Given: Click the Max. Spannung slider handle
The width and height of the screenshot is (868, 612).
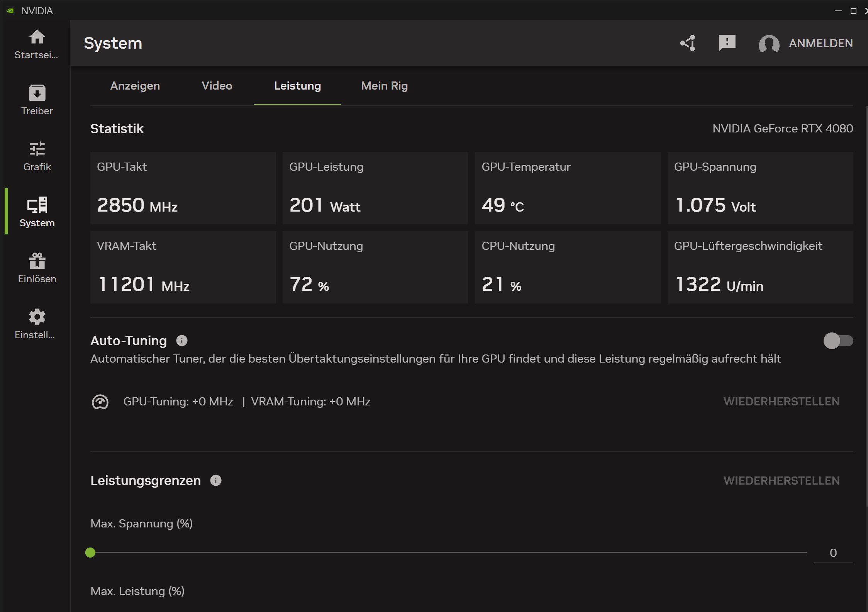Looking at the screenshot, I should pos(90,553).
